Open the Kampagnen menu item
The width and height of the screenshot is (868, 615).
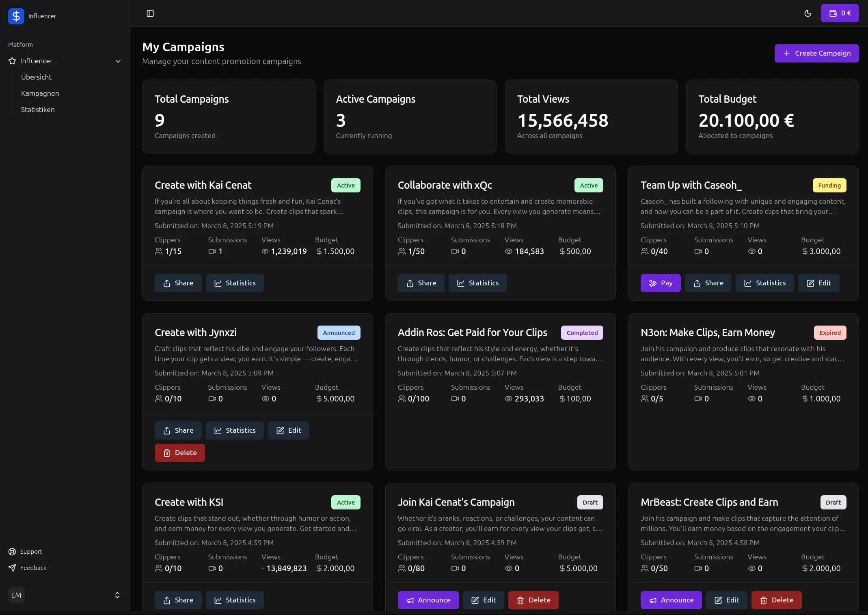[x=40, y=93]
